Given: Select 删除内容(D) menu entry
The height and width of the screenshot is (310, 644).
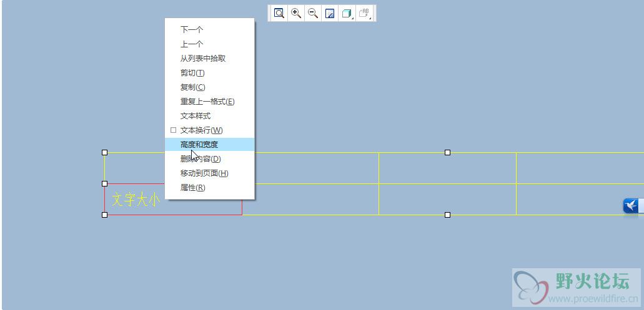Looking at the screenshot, I should pos(209,158).
